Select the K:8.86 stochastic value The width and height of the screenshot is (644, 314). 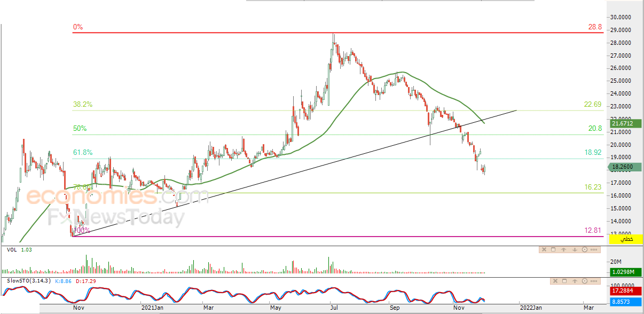[64, 281]
